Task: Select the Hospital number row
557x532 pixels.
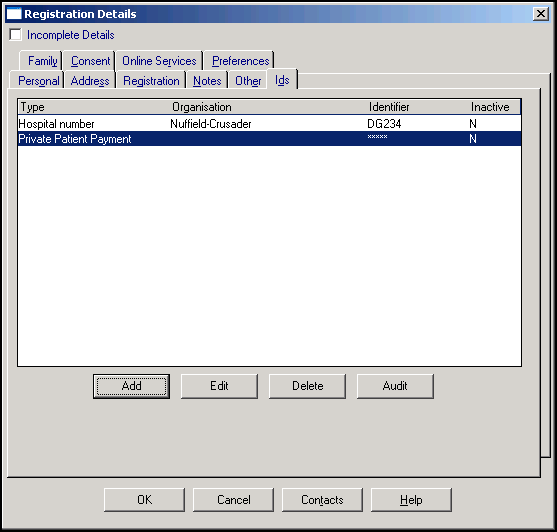Action: click(x=269, y=124)
